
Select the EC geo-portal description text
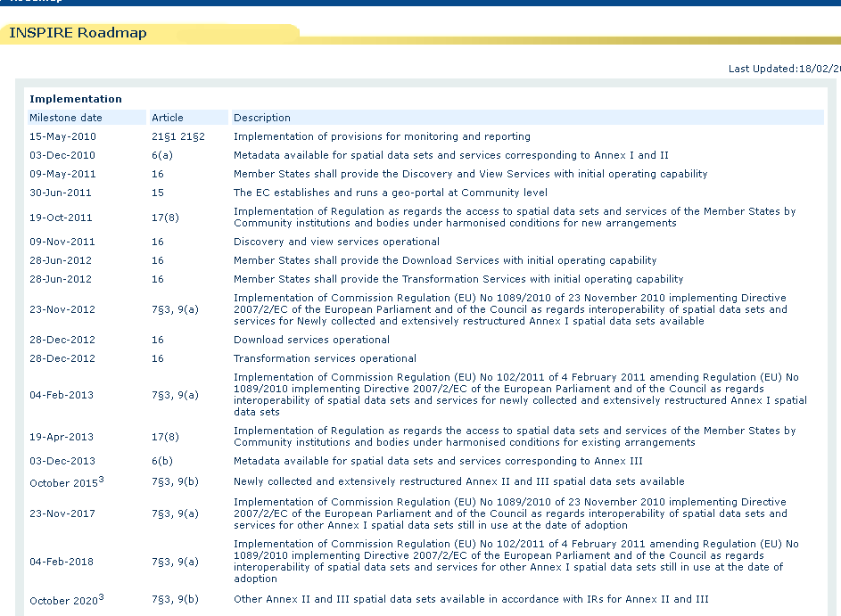391,193
